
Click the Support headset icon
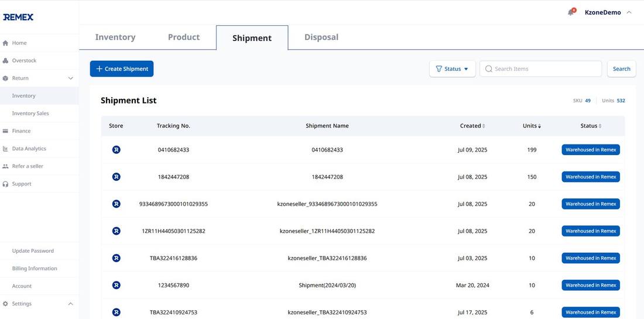click(x=5, y=184)
